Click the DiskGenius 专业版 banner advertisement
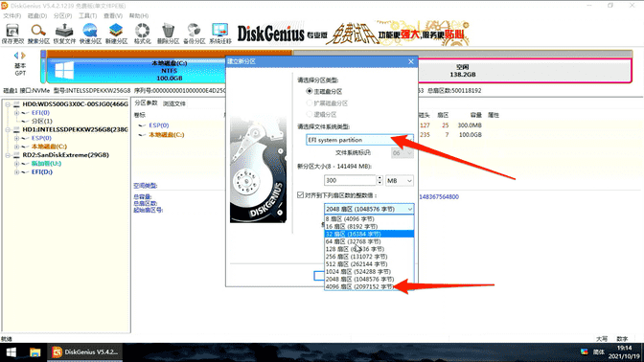Viewport: 644px width, 362px height. tap(353, 34)
